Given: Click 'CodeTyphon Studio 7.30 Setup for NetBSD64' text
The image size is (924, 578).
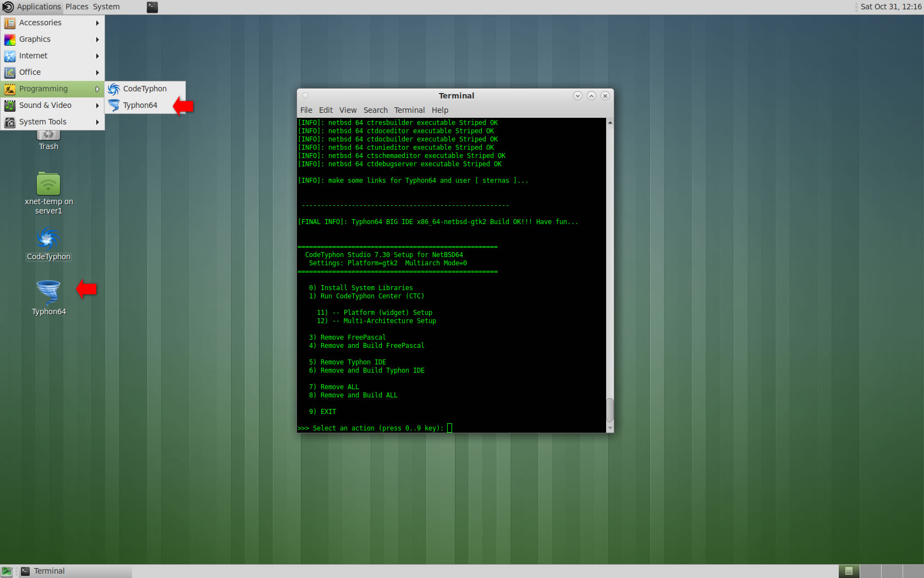Looking at the screenshot, I should pyautogui.click(x=384, y=255).
